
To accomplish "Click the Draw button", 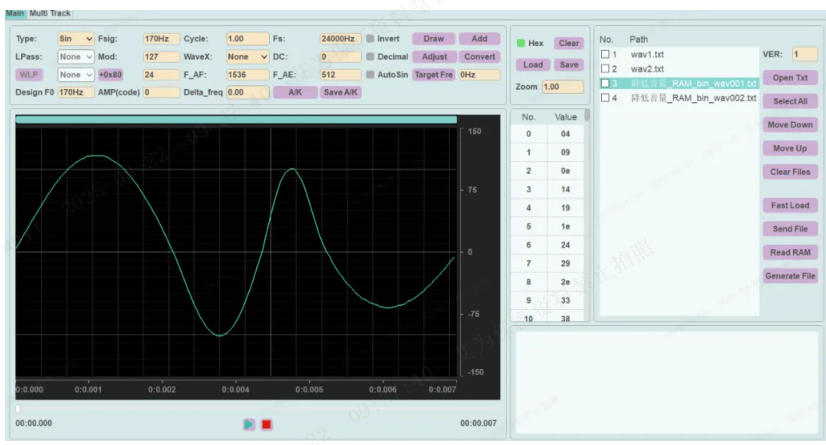I will (434, 39).
